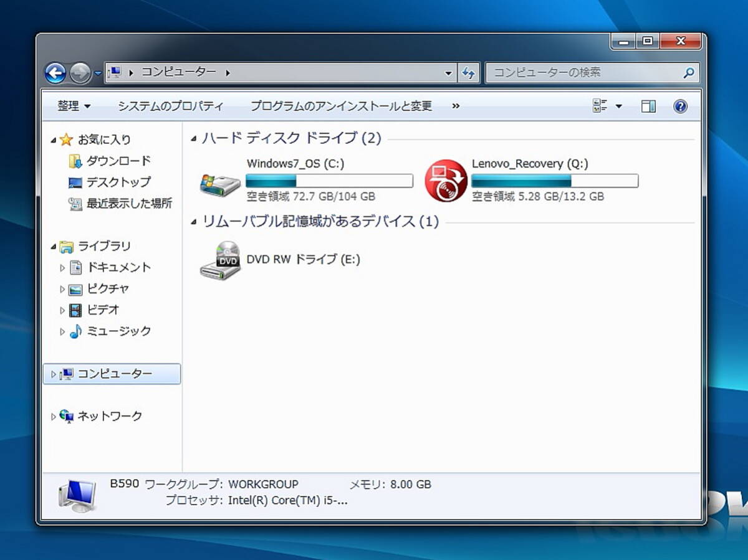This screenshot has width=748, height=560.
Task: Click the ビデオ film icon
Action: click(x=75, y=310)
